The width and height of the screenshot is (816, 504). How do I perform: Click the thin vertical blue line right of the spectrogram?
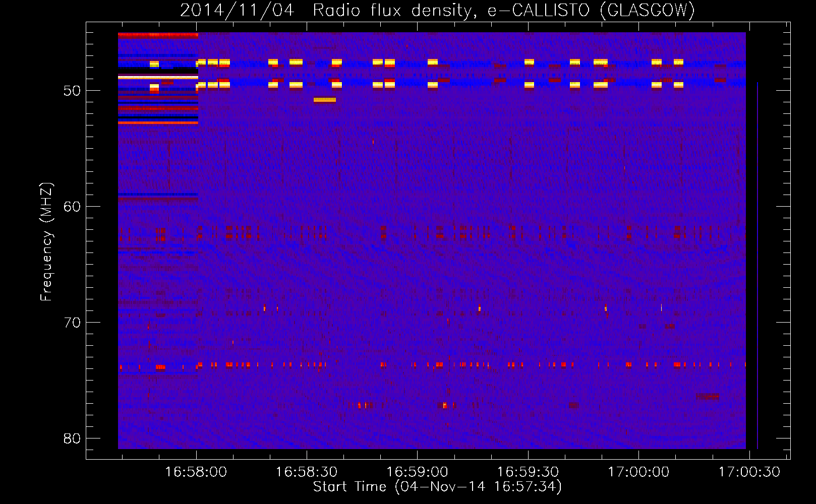757,266
